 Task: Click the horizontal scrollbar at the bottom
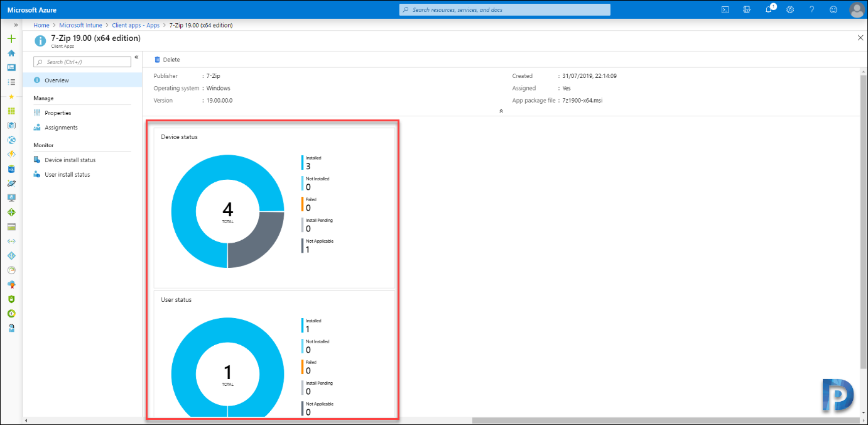click(665, 420)
